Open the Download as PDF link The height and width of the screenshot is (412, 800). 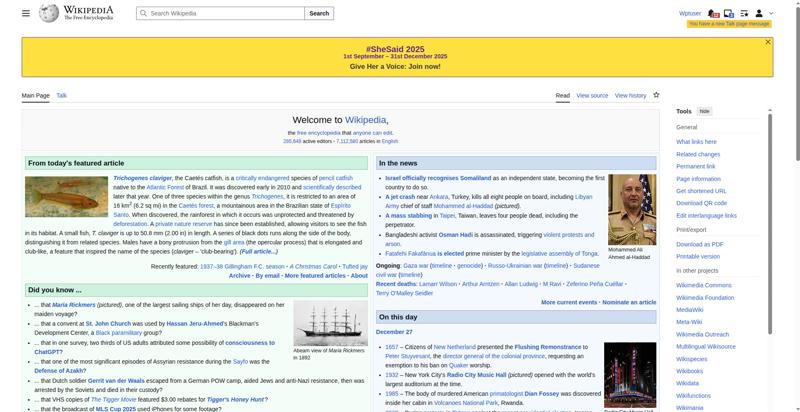click(699, 244)
